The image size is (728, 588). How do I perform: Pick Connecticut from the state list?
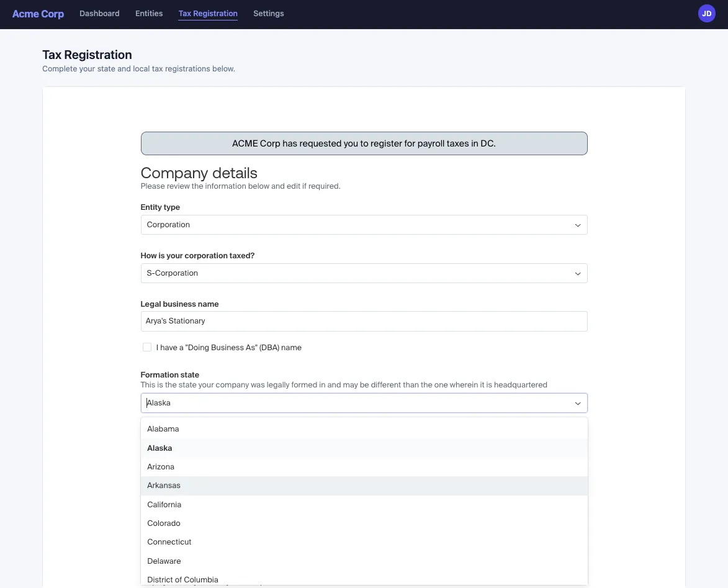click(364, 542)
